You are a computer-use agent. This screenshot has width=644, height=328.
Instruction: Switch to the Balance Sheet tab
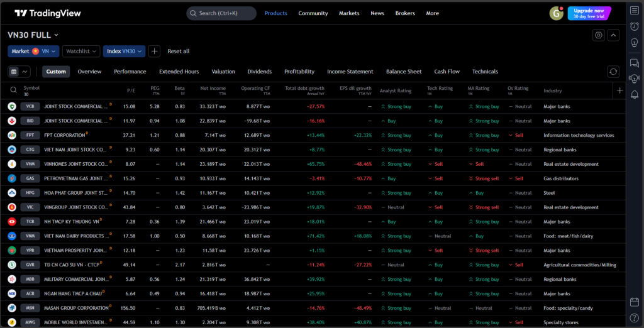point(404,72)
